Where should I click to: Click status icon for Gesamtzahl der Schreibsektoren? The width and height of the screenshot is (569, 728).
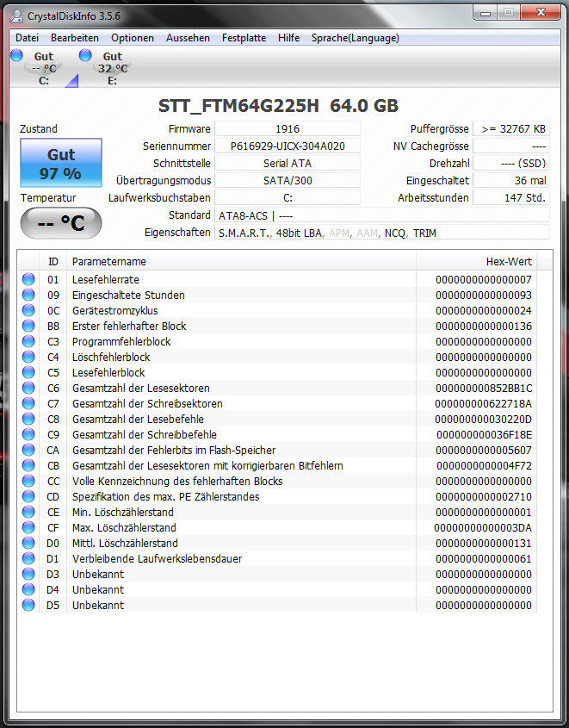coord(28,403)
